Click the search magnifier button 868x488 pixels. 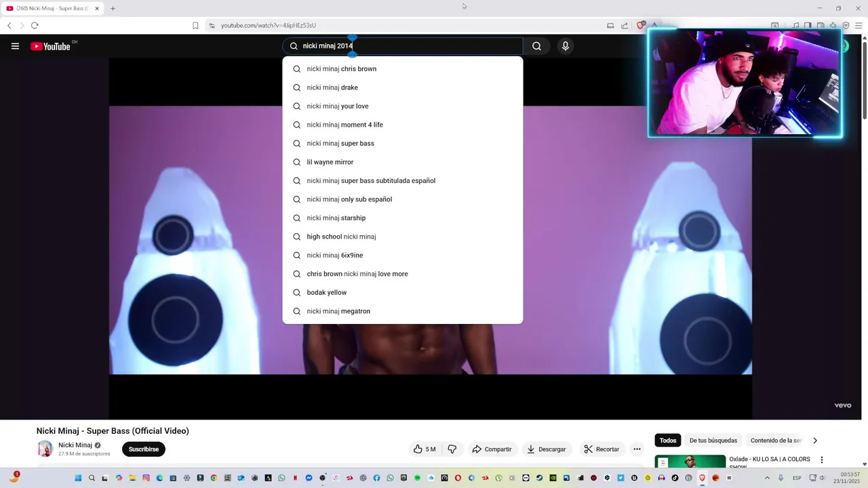(x=536, y=46)
